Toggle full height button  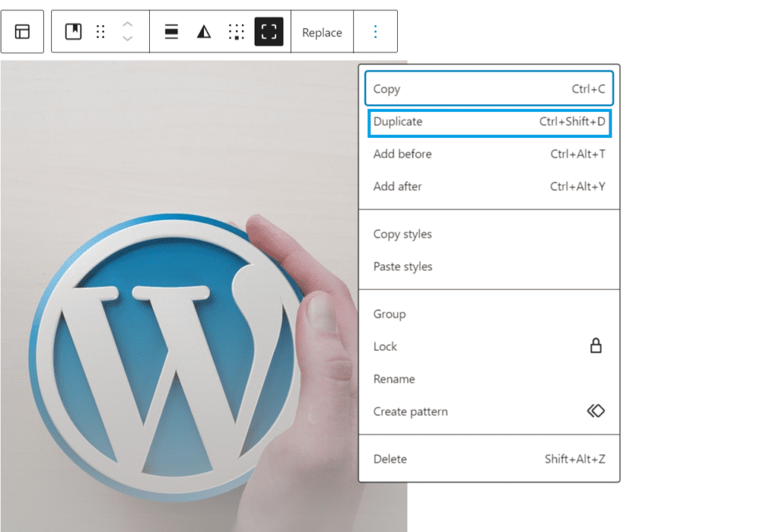coord(269,31)
